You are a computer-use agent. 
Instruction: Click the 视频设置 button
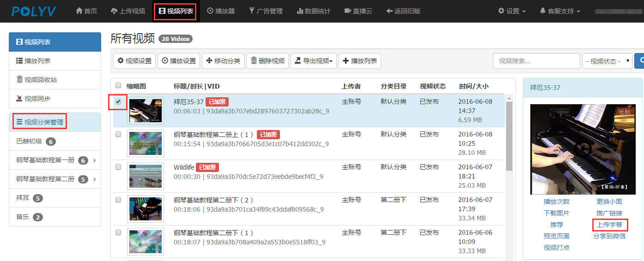click(134, 61)
